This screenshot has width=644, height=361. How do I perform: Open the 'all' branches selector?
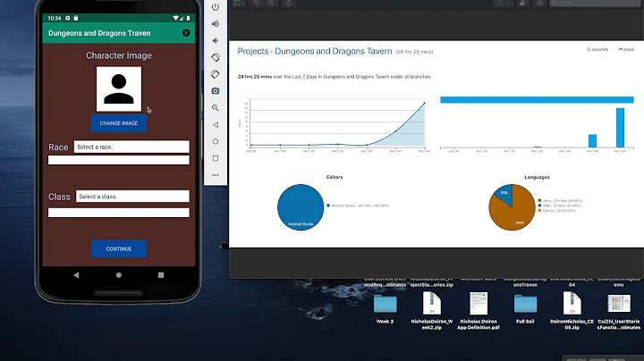(407, 77)
